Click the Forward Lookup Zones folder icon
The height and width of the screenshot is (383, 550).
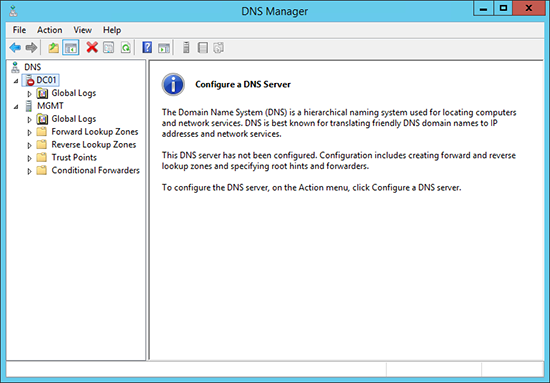(x=42, y=132)
